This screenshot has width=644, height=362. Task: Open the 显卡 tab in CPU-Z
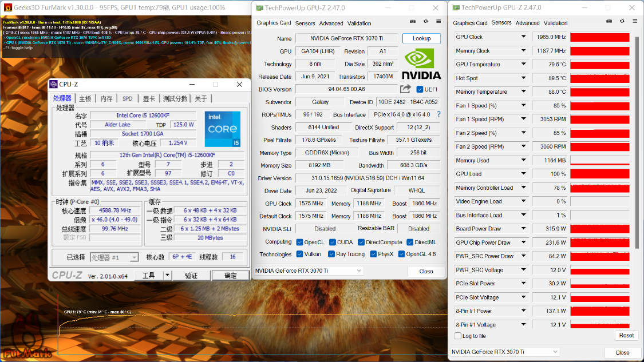point(149,98)
